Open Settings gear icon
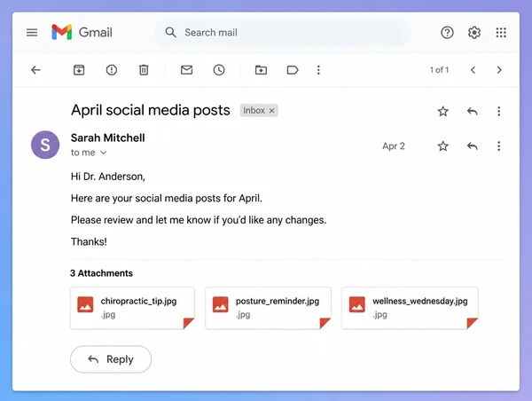Screen dimensions: 532x401 [474, 33]
